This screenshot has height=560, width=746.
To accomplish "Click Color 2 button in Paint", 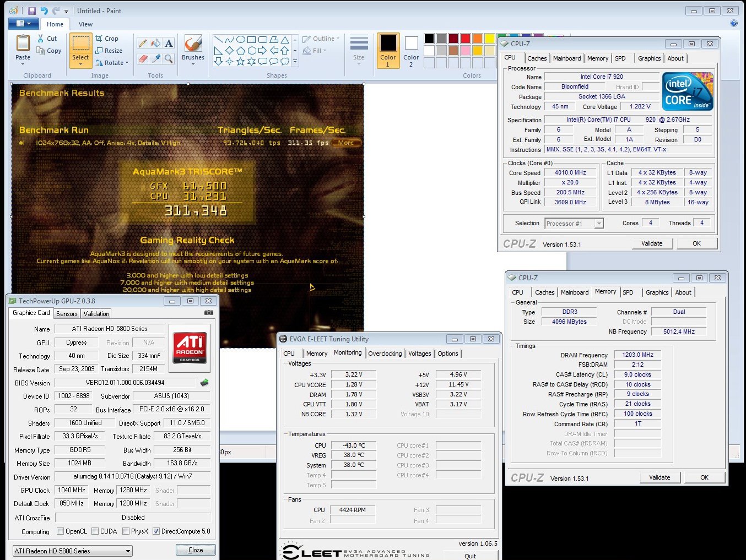I will [411, 51].
